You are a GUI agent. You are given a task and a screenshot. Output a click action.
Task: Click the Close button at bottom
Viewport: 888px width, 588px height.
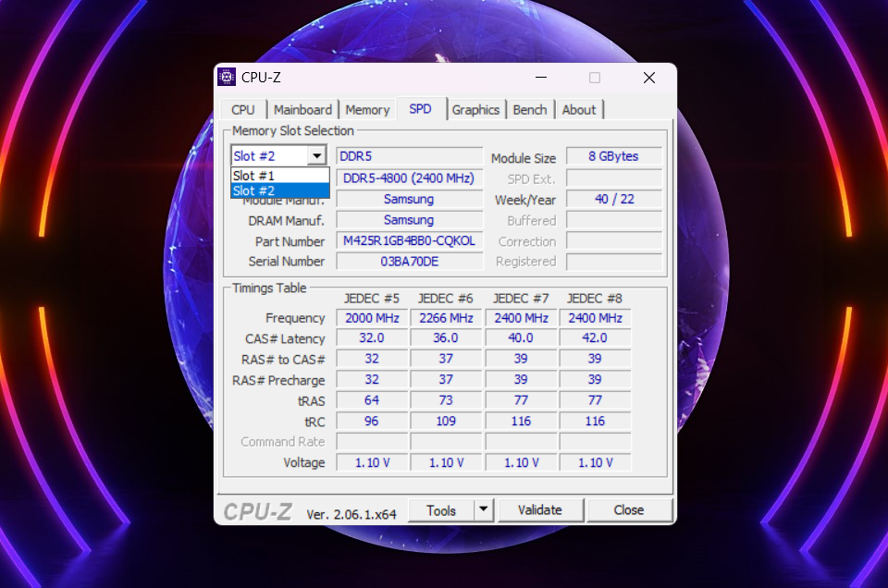click(x=629, y=510)
